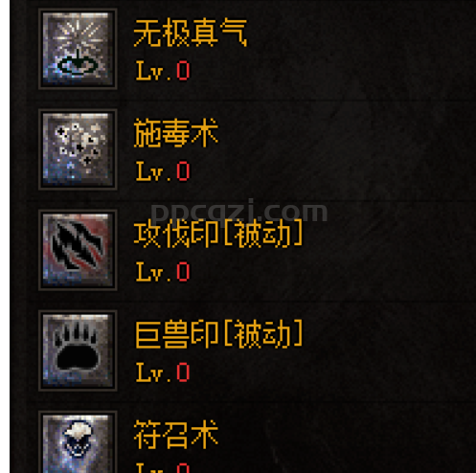The height and width of the screenshot is (473, 476).
Task: Open the 无极真气 skill name label
Action: [x=191, y=33]
